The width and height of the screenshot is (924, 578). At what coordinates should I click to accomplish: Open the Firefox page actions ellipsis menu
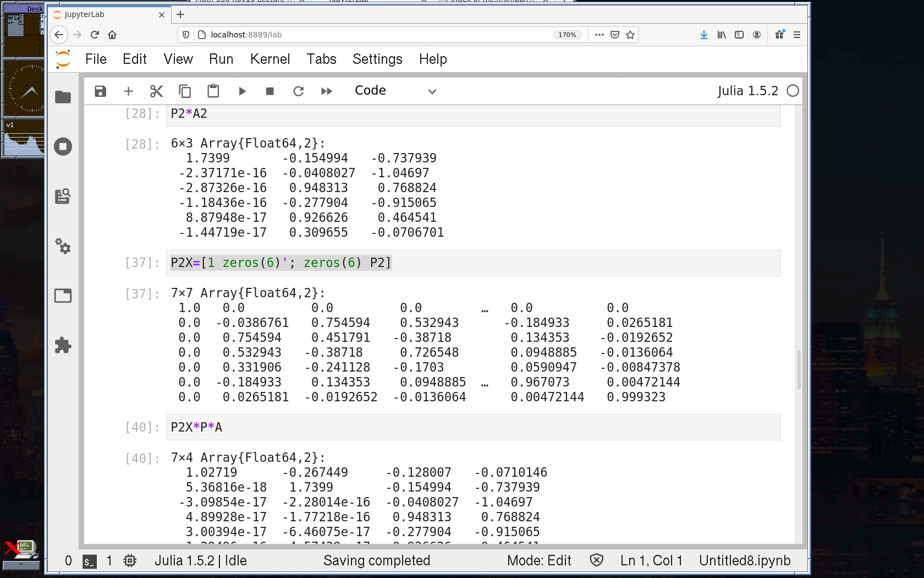coord(599,35)
